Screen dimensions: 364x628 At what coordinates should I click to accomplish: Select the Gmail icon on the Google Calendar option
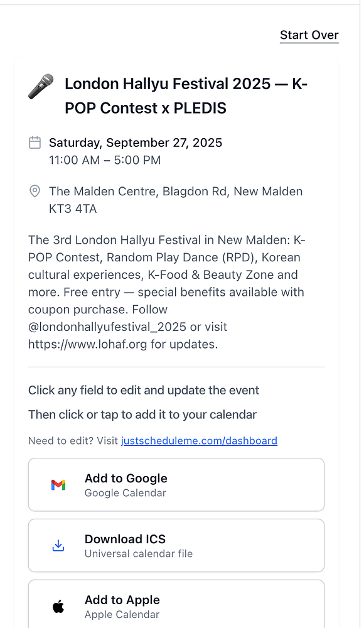tap(58, 484)
